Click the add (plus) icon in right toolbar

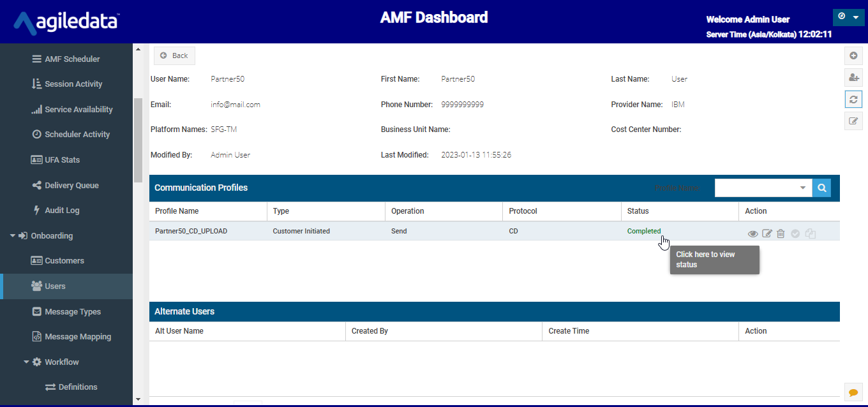coord(853,56)
